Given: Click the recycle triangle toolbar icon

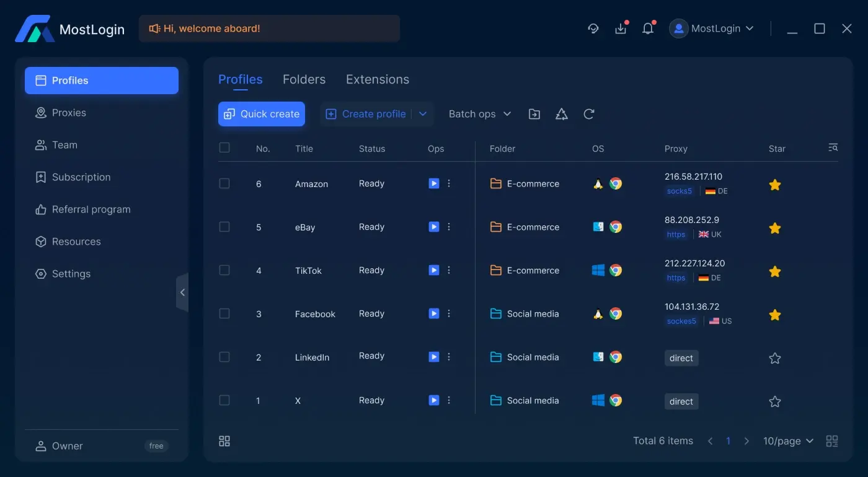Looking at the screenshot, I should point(562,114).
